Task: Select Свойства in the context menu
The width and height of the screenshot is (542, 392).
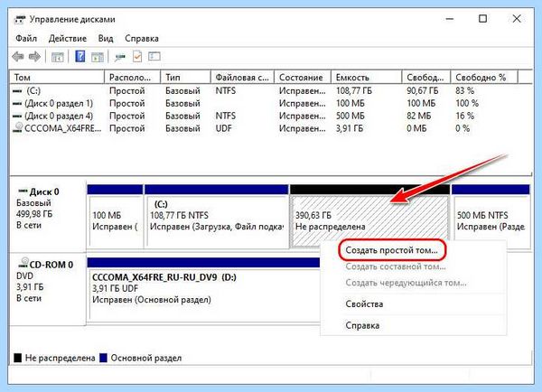Action: point(364,304)
